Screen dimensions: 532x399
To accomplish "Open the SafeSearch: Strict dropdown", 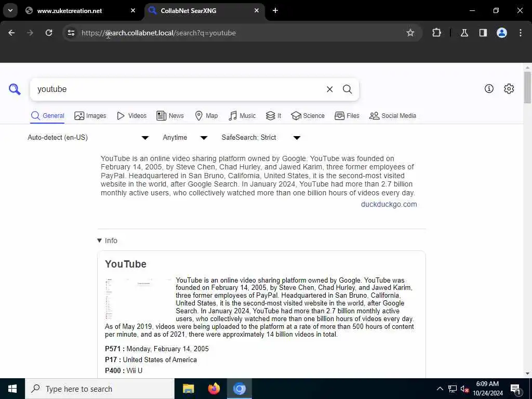I will click(261, 137).
